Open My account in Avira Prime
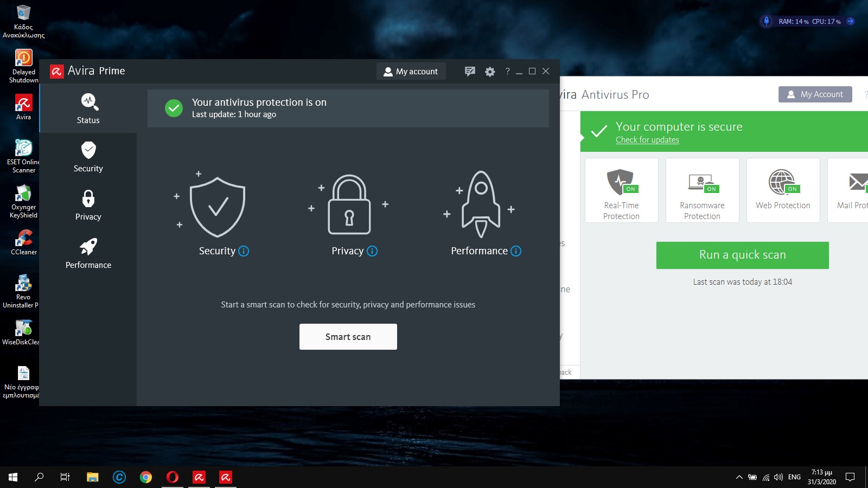Image resolution: width=868 pixels, height=488 pixels. tap(411, 71)
